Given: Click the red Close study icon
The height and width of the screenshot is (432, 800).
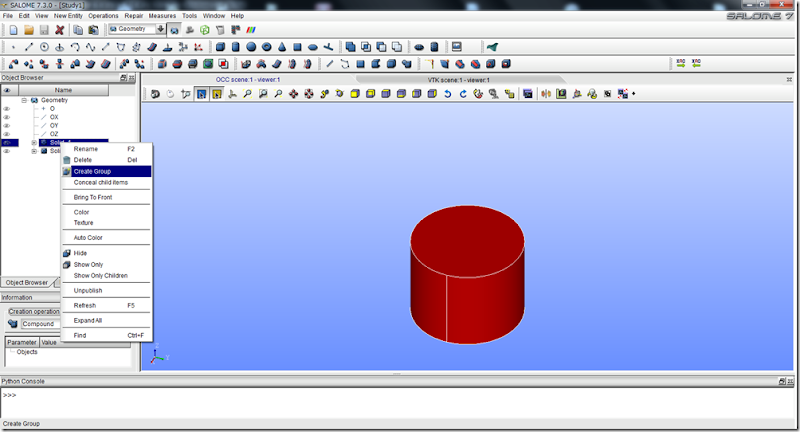Looking at the screenshot, I should pyautogui.click(x=59, y=30).
